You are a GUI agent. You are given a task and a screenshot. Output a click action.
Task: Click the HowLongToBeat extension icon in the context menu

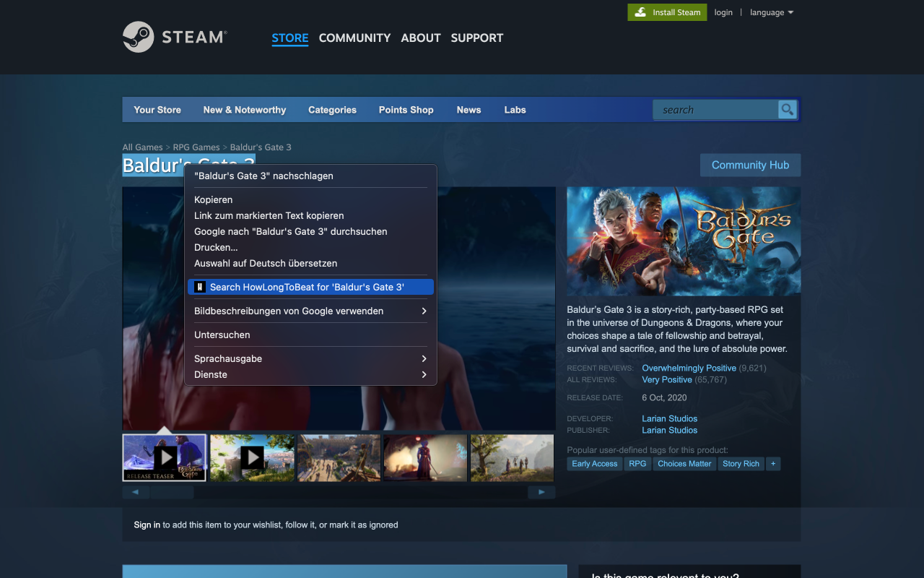point(201,287)
